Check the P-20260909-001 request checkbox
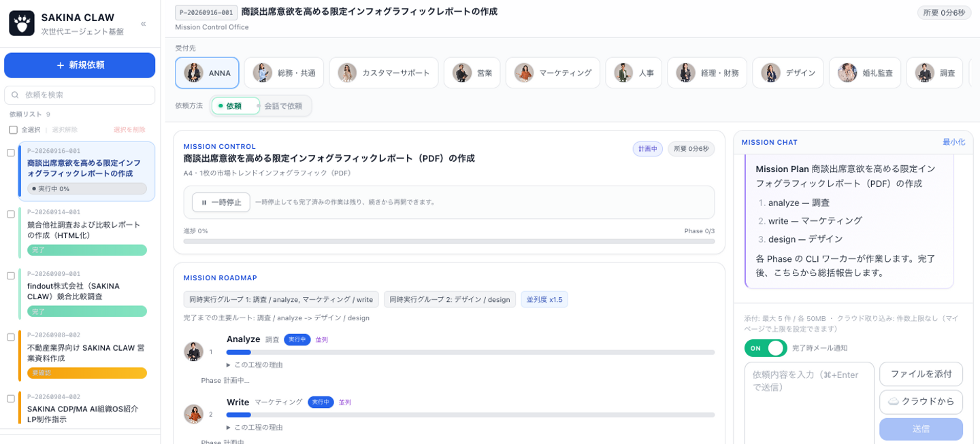The height and width of the screenshot is (444, 980). pyautogui.click(x=11, y=275)
